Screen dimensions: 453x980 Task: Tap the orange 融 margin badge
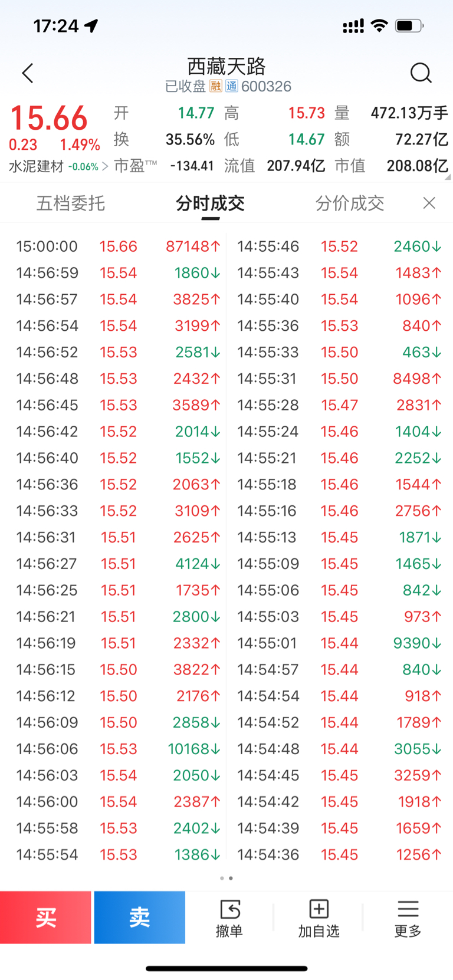coord(216,87)
